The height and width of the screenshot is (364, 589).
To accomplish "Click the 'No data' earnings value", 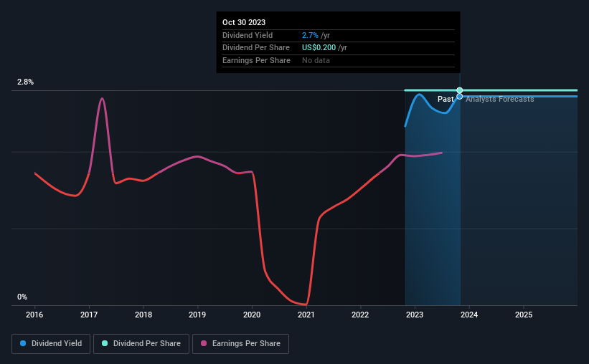I will 316,60.
